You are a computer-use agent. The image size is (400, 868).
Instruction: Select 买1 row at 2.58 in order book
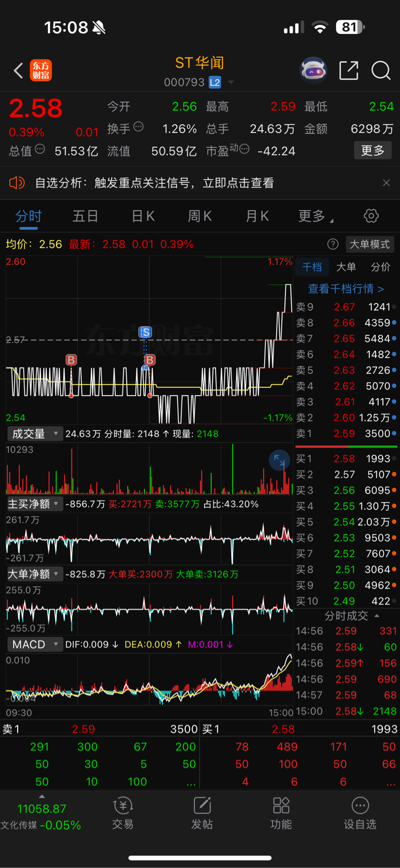click(x=346, y=459)
